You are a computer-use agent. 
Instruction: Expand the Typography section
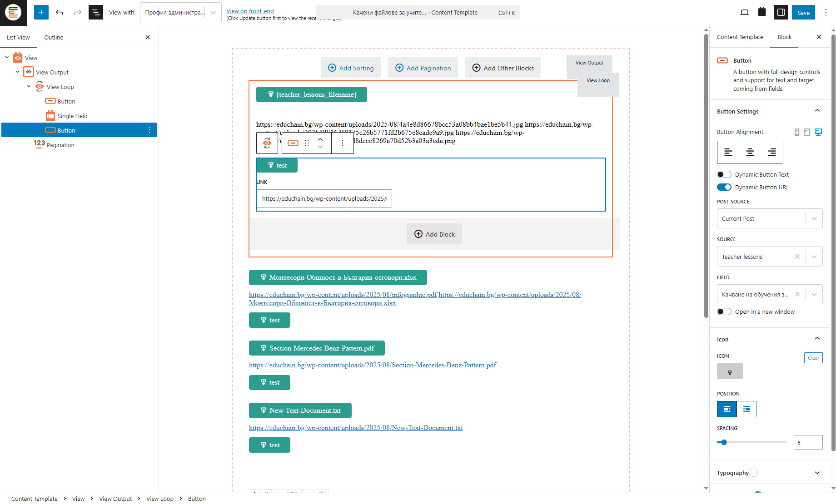(x=817, y=473)
